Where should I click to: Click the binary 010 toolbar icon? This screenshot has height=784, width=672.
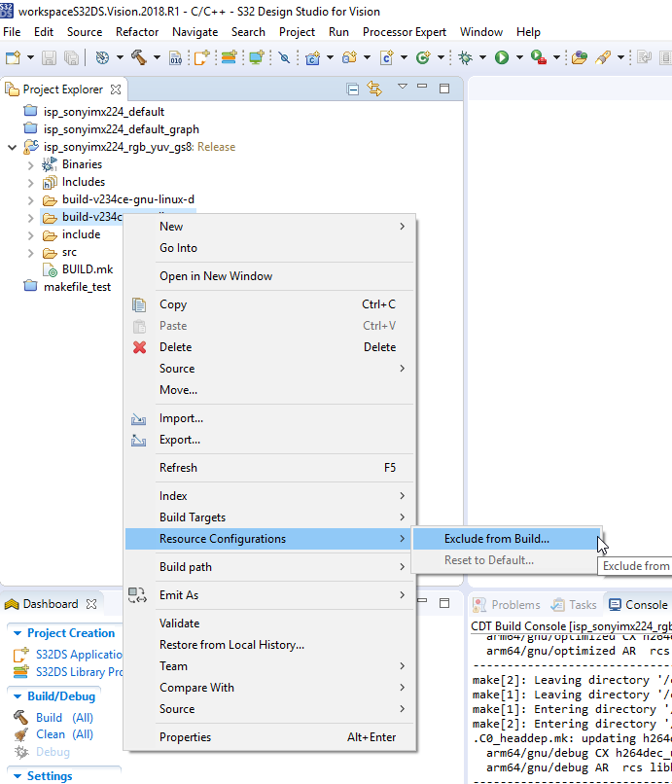(x=176, y=57)
